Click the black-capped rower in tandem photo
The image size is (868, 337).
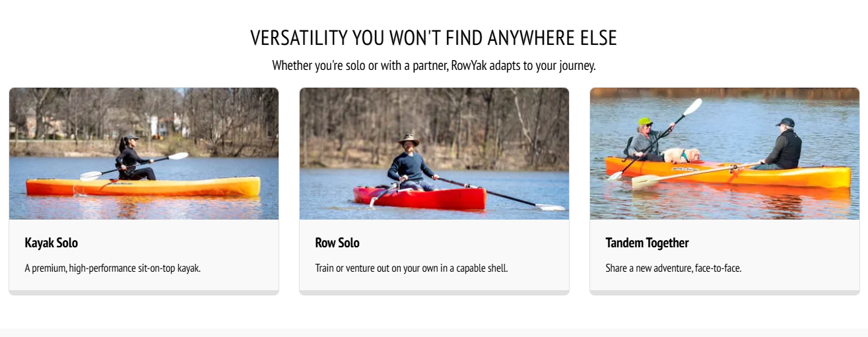(785, 145)
